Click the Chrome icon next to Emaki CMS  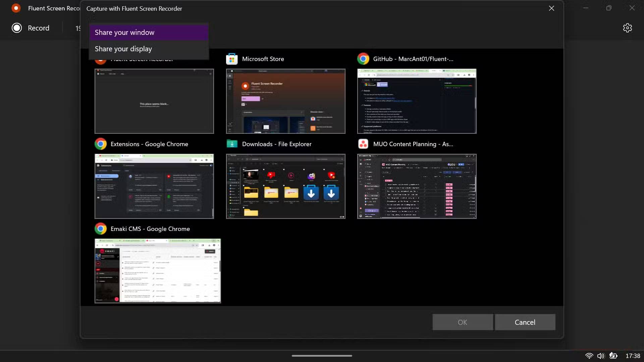[x=100, y=229]
